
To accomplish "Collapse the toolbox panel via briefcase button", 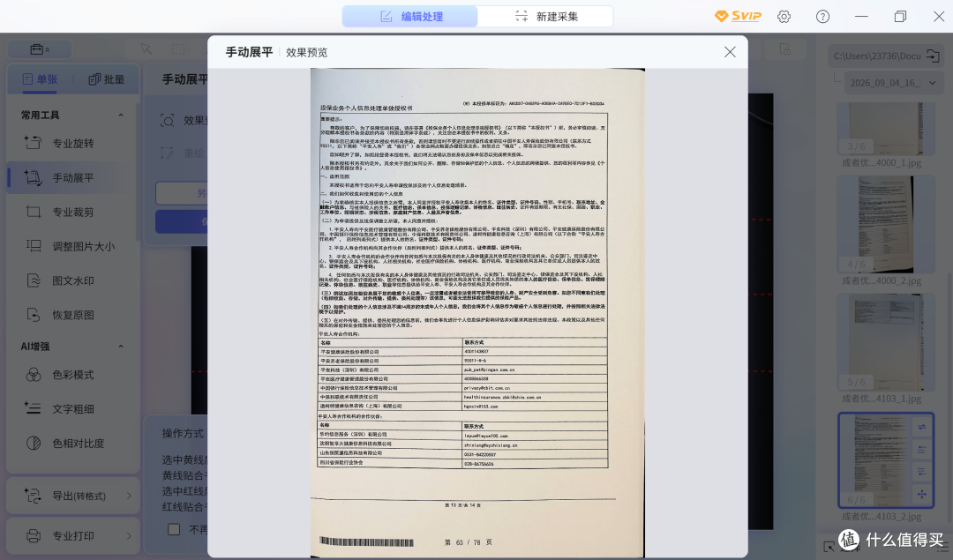I will point(40,49).
